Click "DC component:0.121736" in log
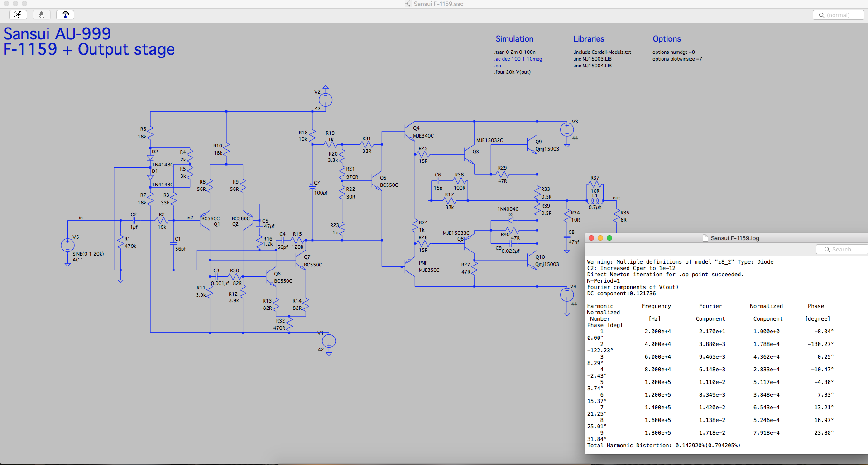 pos(621,294)
